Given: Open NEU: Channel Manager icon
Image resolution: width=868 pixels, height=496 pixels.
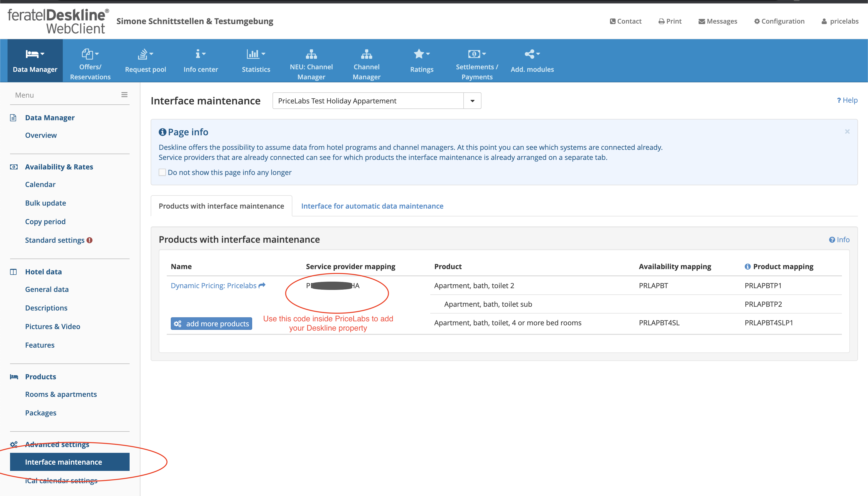Looking at the screenshot, I should pos(311,54).
